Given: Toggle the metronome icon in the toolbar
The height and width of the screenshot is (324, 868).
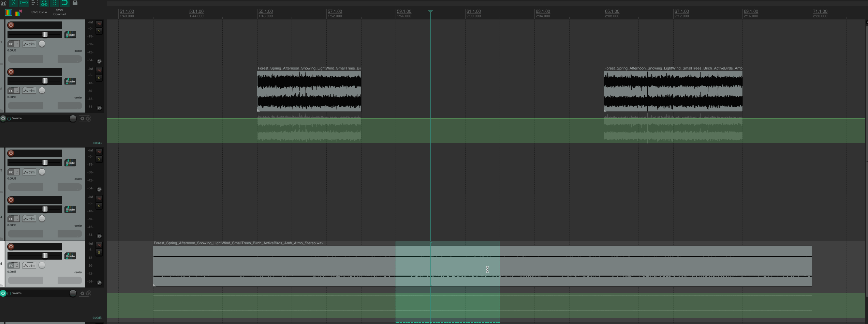Looking at the screenshot, I should click(3, 3).
